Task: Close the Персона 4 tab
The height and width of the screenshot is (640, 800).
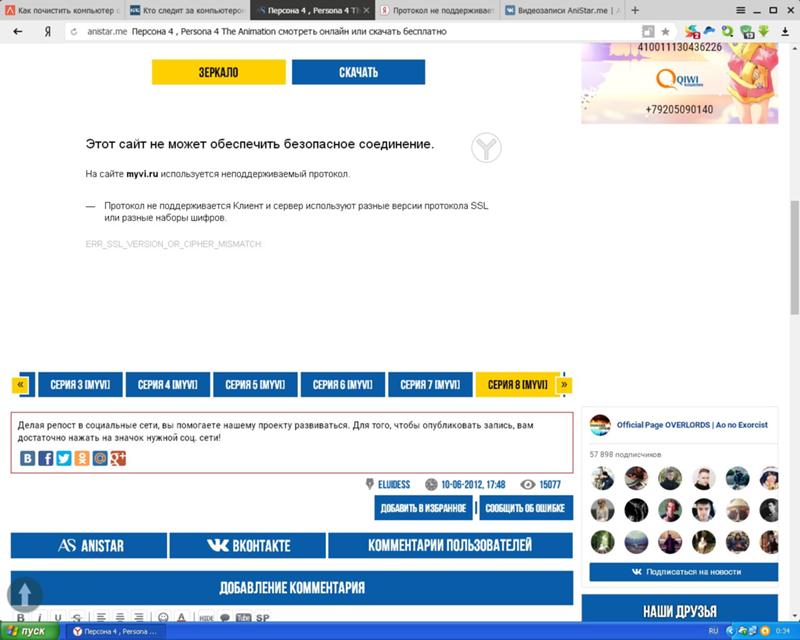Action: (x=366, y=10)
